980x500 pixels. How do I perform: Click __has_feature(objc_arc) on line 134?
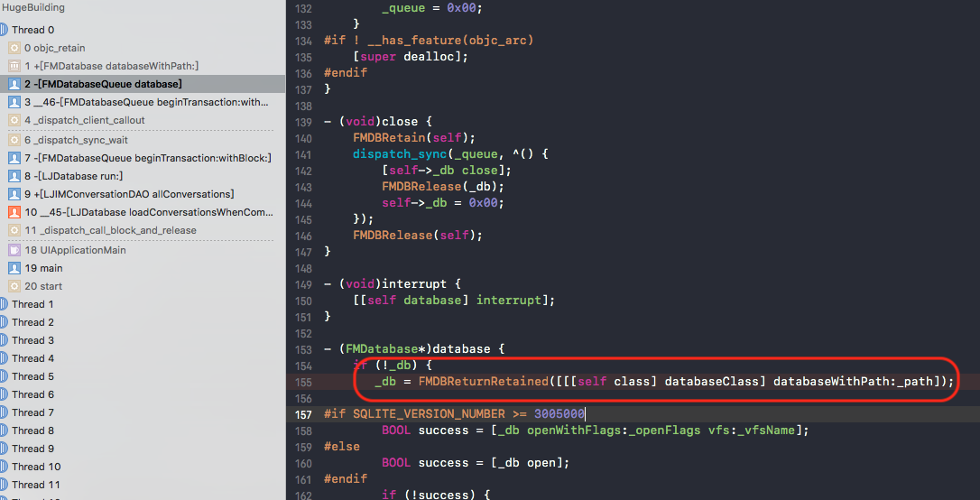(450, 40)
